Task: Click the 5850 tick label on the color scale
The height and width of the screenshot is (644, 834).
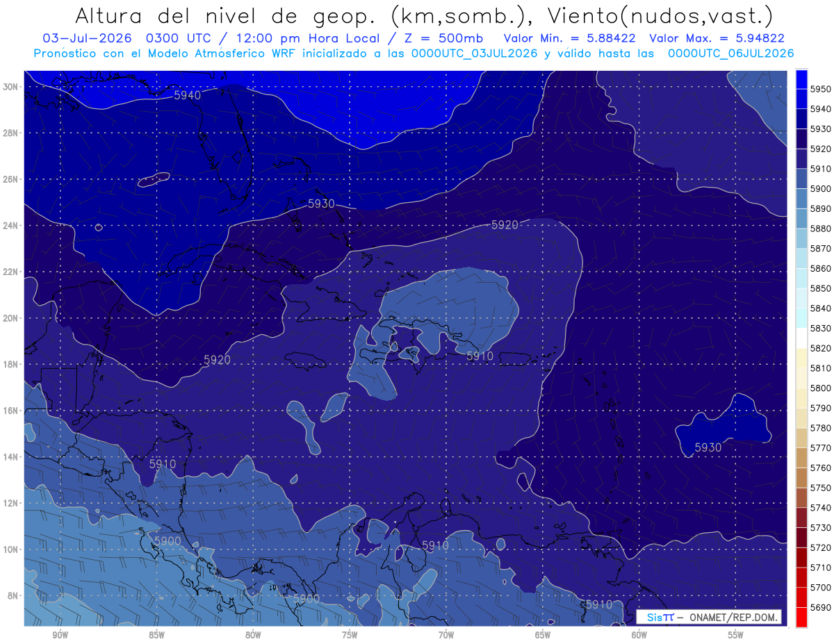Action: [821, 288]
